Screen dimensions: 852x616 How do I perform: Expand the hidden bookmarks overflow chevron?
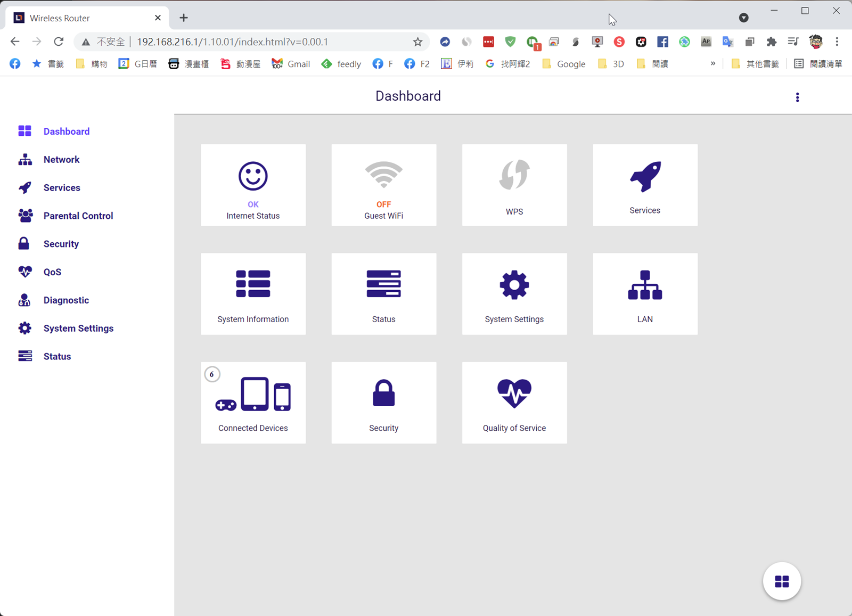[712, 64]
